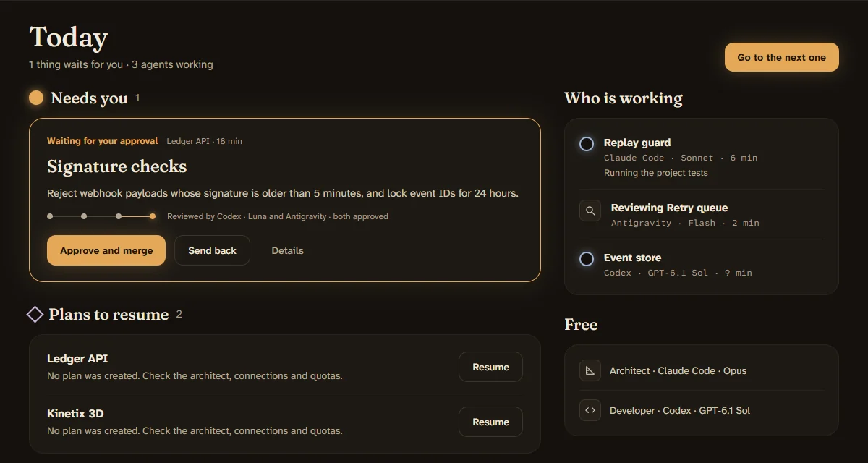Open the "Reviewing Retry queue" title

[669, 208]
